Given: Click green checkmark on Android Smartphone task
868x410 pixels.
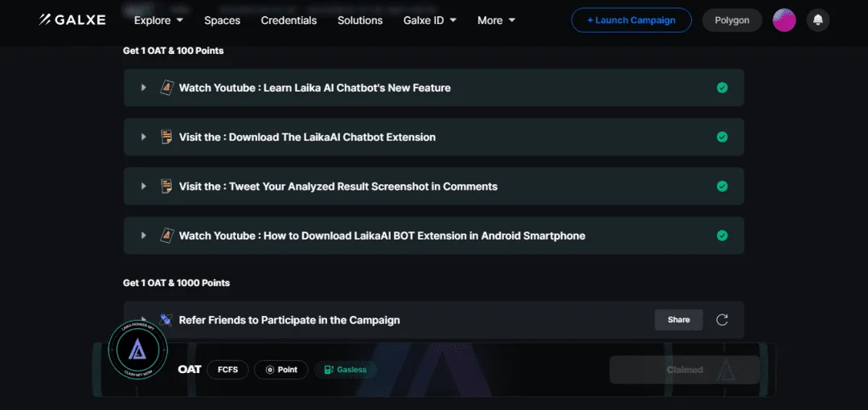Looking at the screenshot, I should pos(722,236).
